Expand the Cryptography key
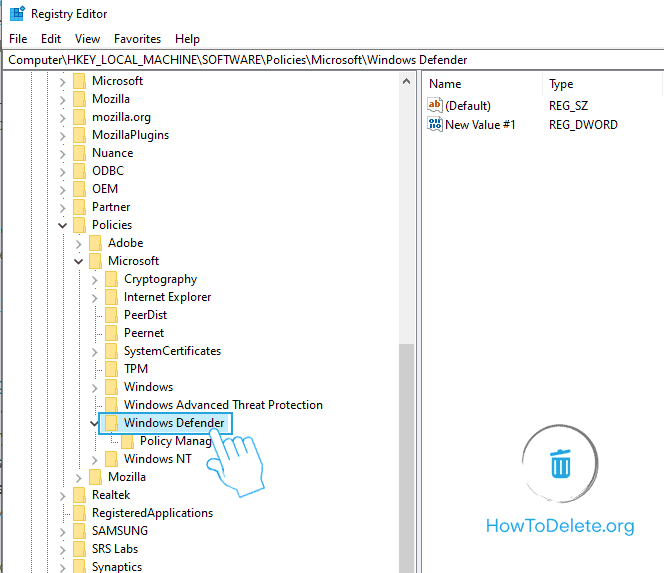 95,280
